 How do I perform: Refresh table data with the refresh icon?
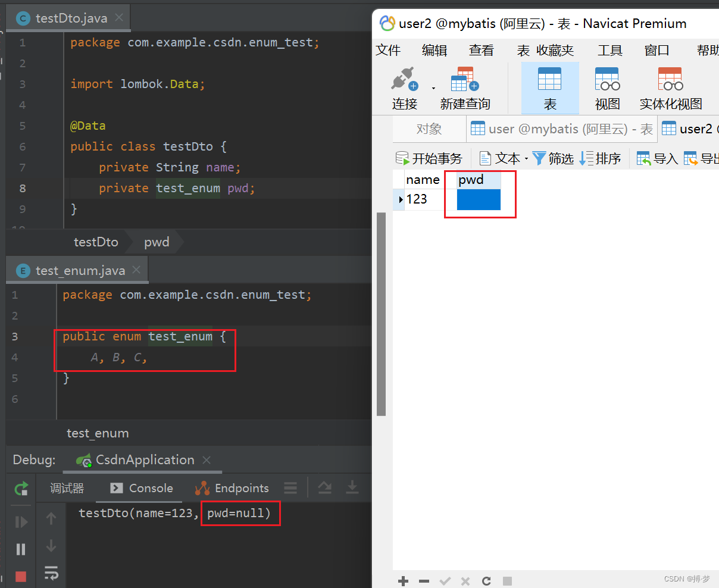coord(486,581)
